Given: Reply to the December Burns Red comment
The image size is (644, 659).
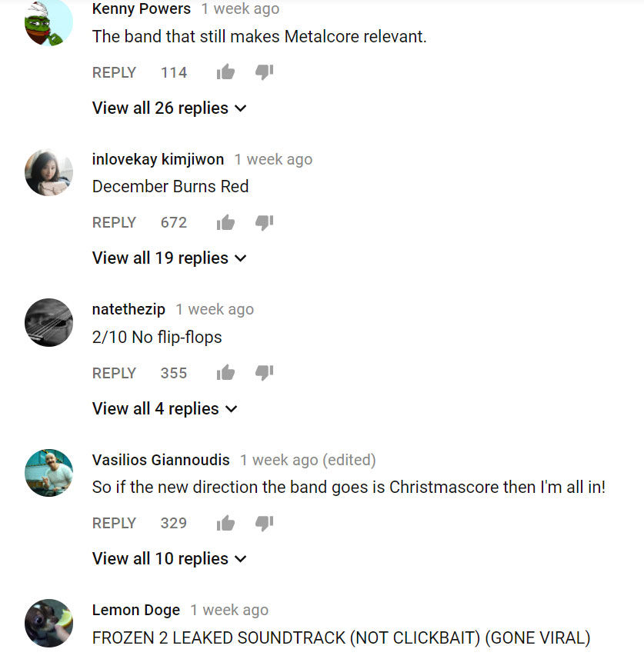Looking at the screenshot, I should [x=114, y=222].
